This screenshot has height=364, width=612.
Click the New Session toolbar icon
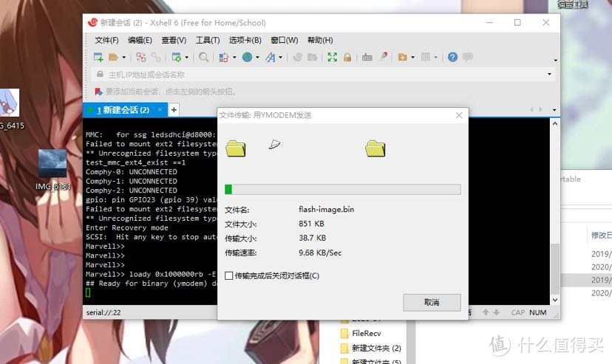click(x=98, y=58)
